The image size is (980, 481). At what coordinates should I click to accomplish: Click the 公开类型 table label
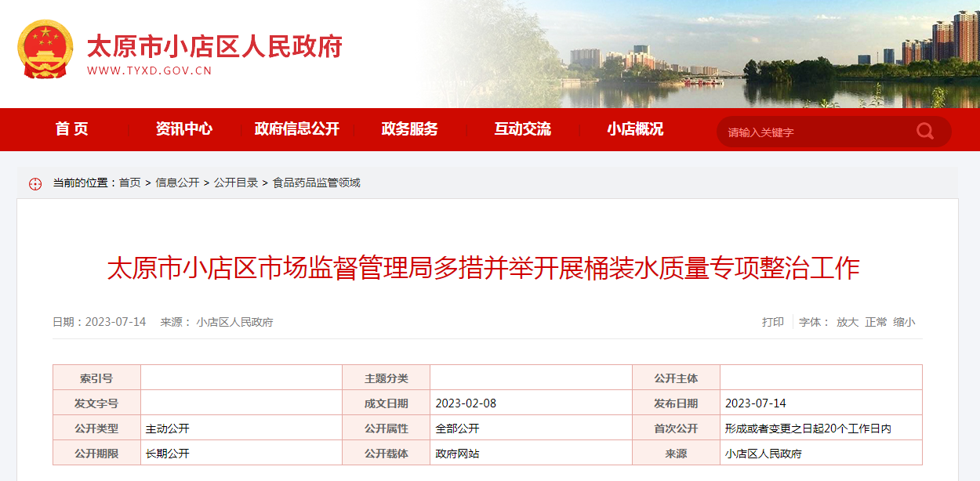pos(96,429)
